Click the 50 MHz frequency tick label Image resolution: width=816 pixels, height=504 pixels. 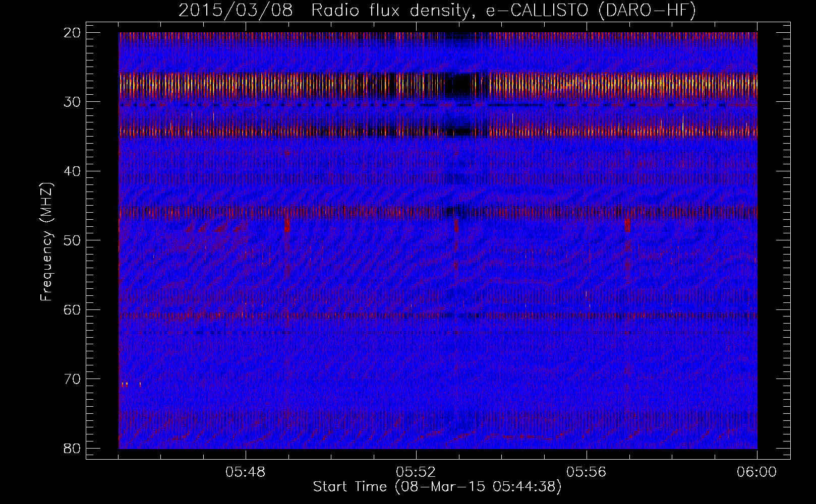tap(72, 240)
